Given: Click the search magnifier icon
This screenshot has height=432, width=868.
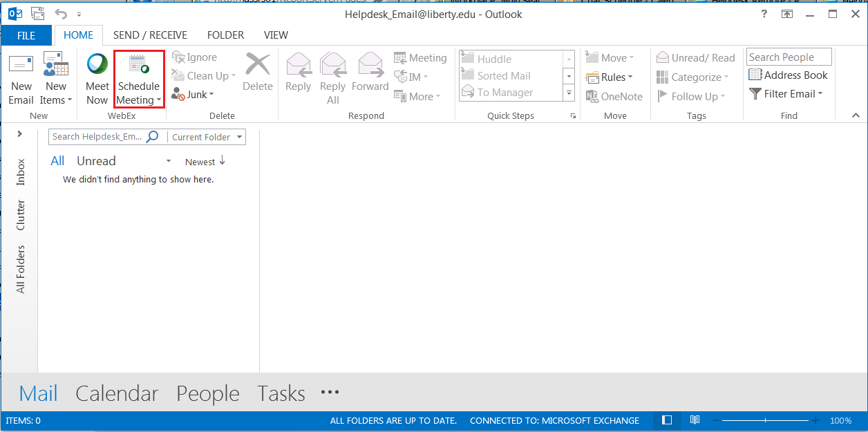Looking at the screenshot, I should pyautogui.click(x=153, y=137).
